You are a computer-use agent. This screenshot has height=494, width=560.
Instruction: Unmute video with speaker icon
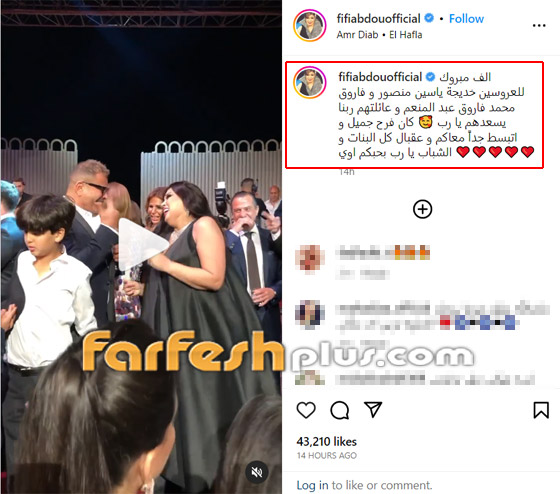coord(256,472)
